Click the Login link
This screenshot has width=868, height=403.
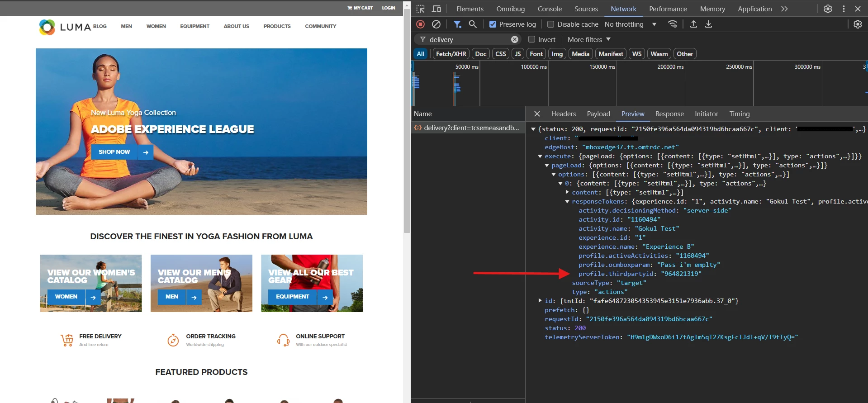389,8
